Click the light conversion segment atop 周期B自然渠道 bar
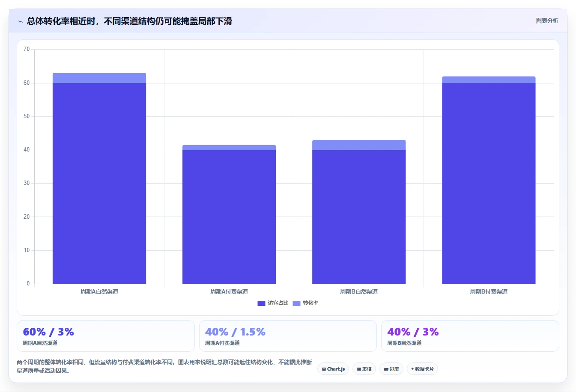Image resolution: width=576 pixels, height=392 pixels. (x=359, y=145)
